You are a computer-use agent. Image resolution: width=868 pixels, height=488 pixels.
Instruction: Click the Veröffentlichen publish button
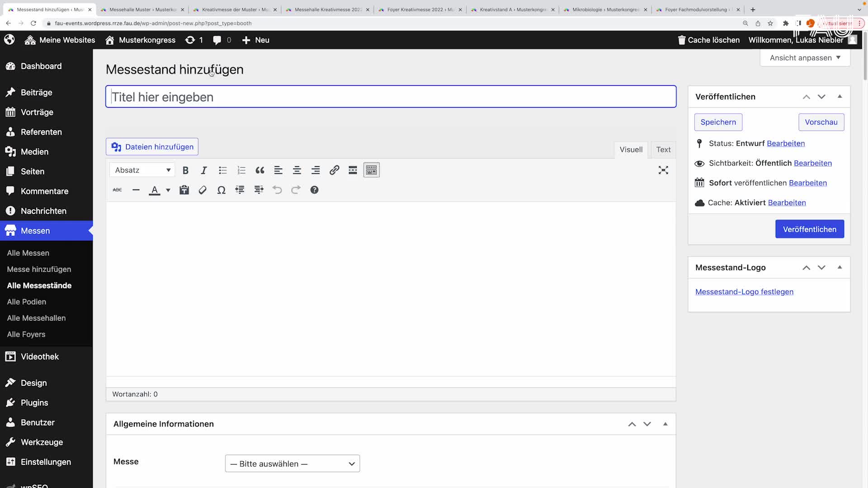pyautogui.click(x=809, y=229)
